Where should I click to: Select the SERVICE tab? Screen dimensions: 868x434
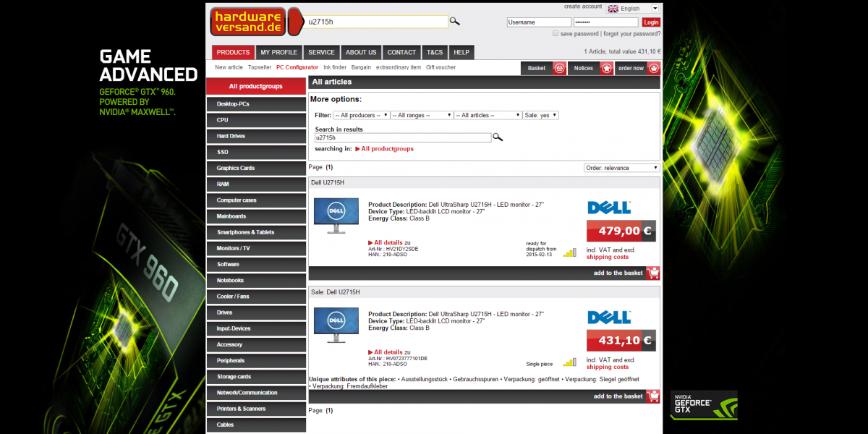point(321,52)
